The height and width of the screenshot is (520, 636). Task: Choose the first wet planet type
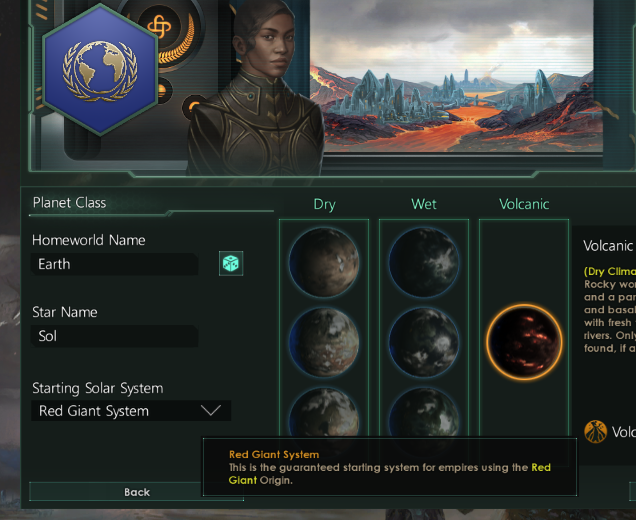(x=423, y=262)
